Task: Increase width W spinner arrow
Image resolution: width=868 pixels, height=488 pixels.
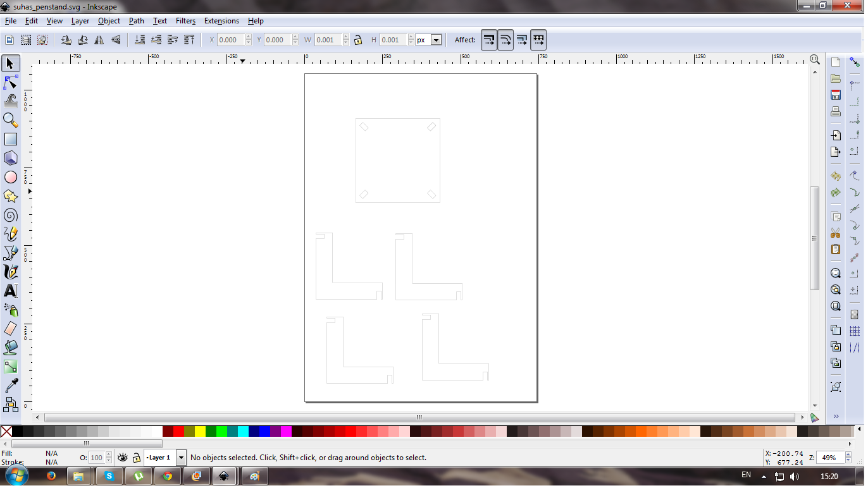Action: click(x=345, y=37)
